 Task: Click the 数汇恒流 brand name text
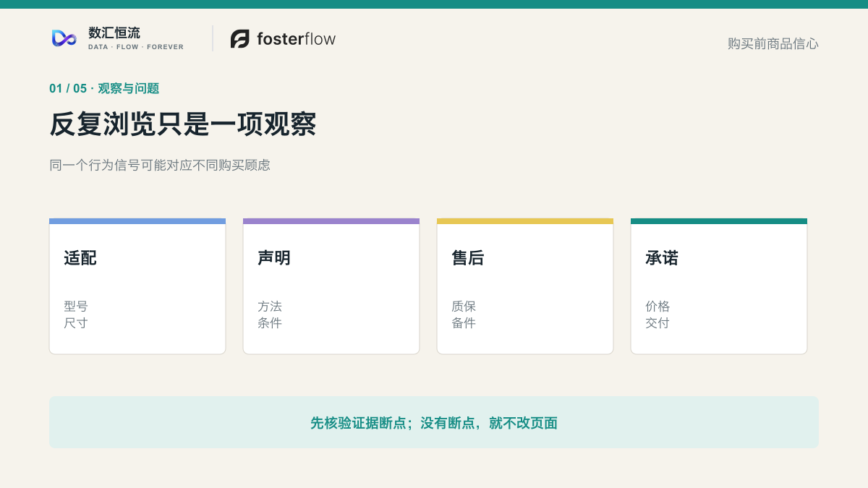pos(114,33)
